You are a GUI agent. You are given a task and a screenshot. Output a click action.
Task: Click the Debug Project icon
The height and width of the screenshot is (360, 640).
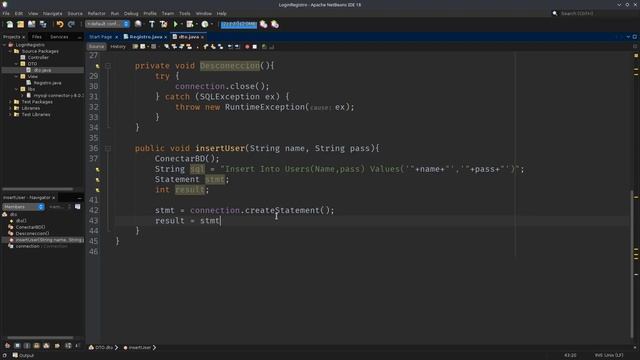tap(190, 24)
